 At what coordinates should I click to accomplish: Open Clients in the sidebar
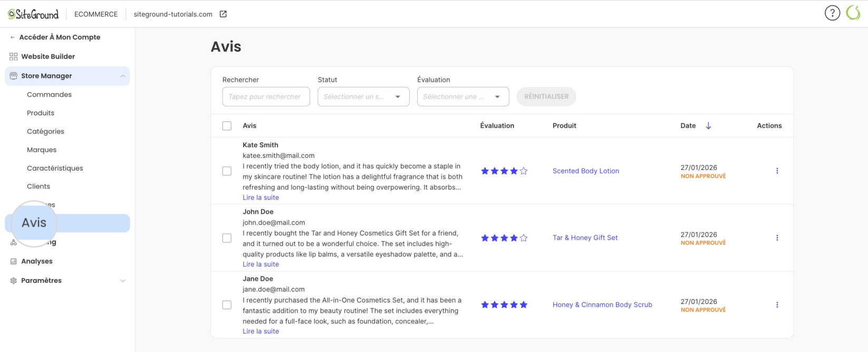(x=38, y=186)
